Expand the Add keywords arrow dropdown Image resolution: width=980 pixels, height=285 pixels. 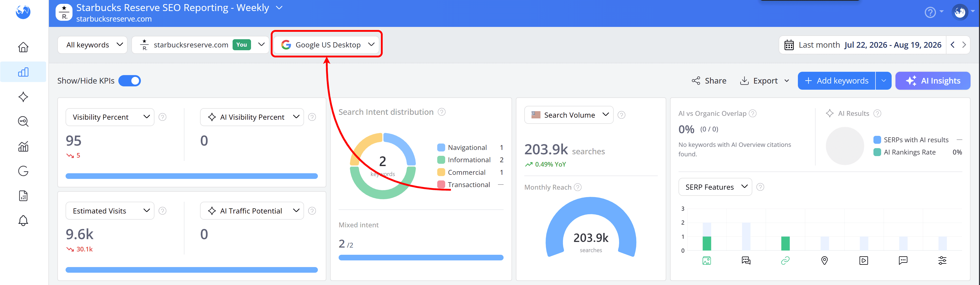[x=884, y=81]
